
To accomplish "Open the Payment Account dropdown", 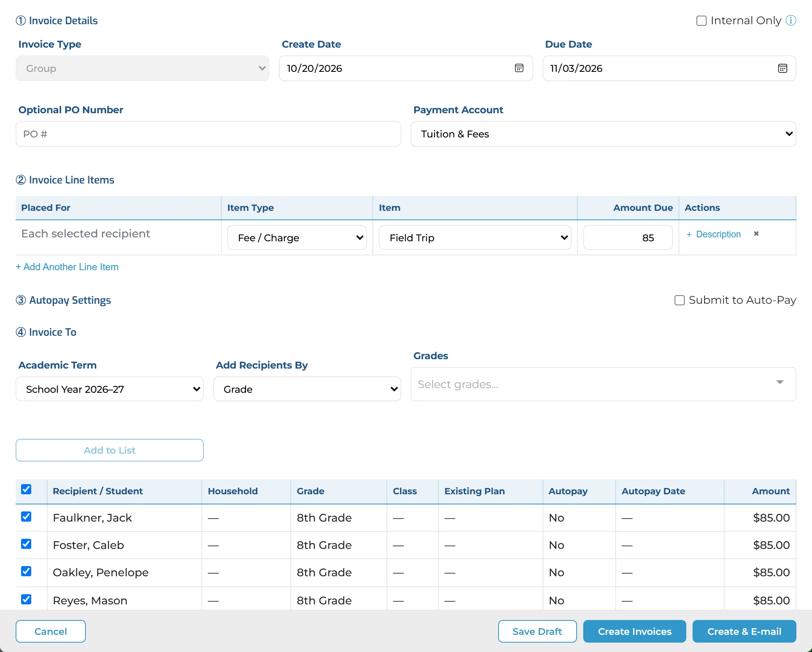I will coord(603,134).
